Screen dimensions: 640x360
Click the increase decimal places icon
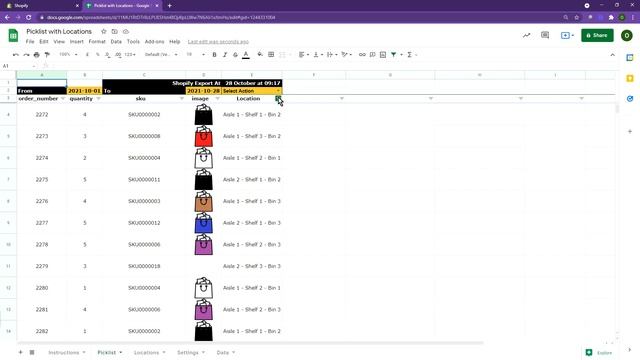coord(118,55)
